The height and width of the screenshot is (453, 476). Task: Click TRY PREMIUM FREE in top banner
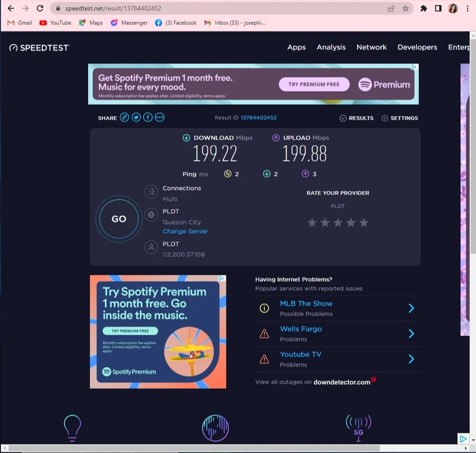click(314, 85)
